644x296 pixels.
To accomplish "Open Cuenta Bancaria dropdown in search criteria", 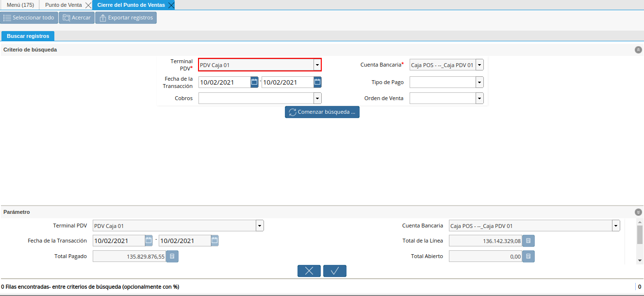I will [479, 65].
